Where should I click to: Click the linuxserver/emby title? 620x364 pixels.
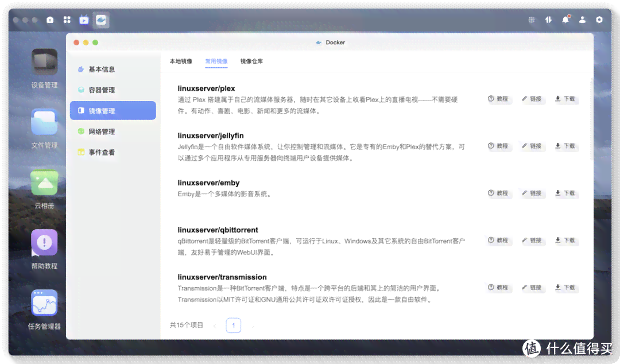(x=209, y=183)
